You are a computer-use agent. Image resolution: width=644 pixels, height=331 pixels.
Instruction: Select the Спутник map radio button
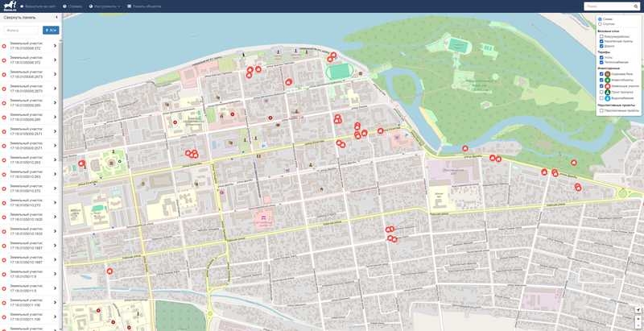coord(601,24)
